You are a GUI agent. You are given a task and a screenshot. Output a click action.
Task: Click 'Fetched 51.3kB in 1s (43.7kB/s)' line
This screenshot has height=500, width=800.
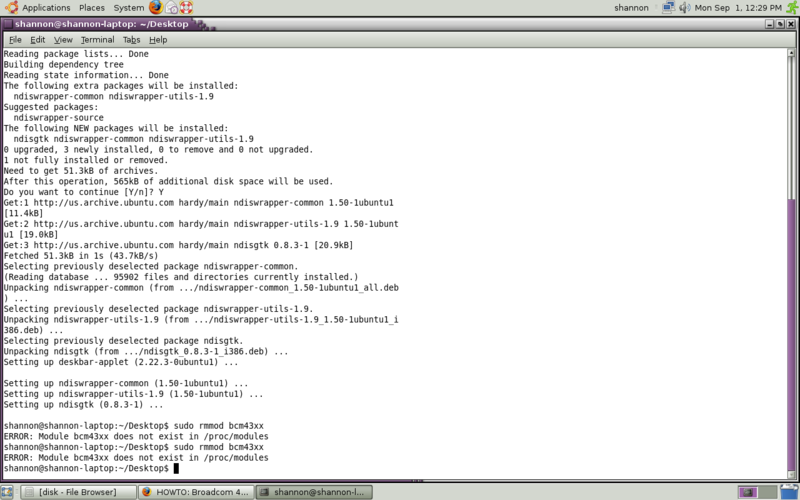pyautogui.click(x=81, y=256)
